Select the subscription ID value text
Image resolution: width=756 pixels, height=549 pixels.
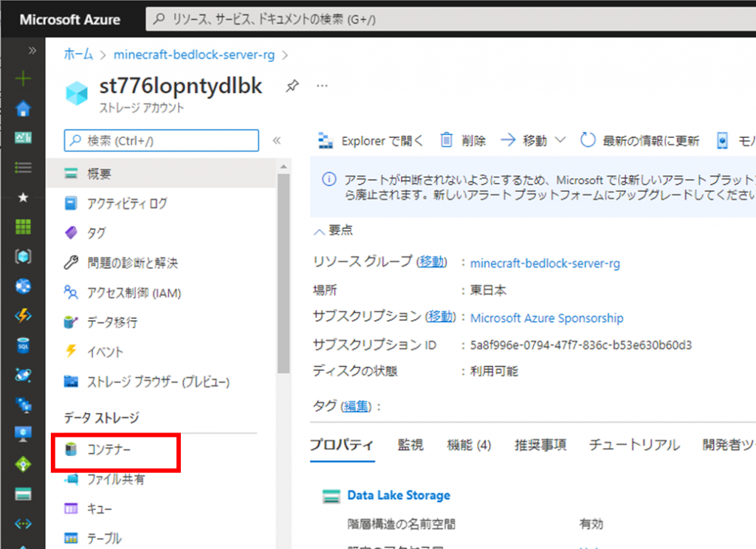[x=581, y=345]
